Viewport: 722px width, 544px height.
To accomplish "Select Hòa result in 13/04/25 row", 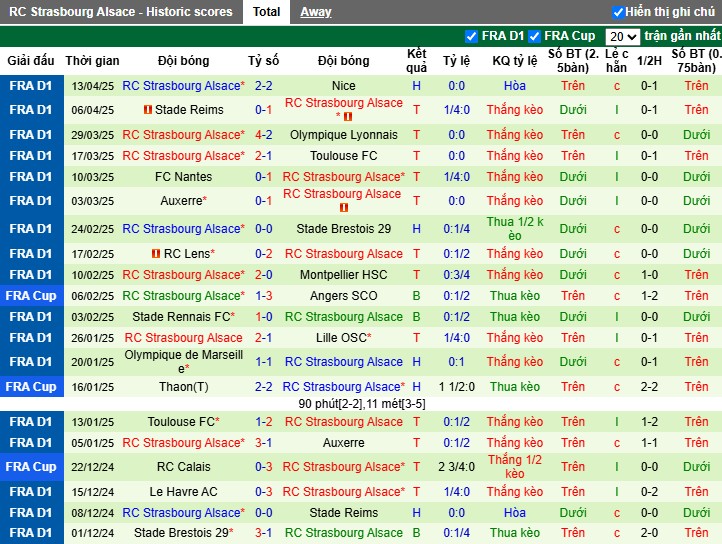I will [x=515, y=86].
